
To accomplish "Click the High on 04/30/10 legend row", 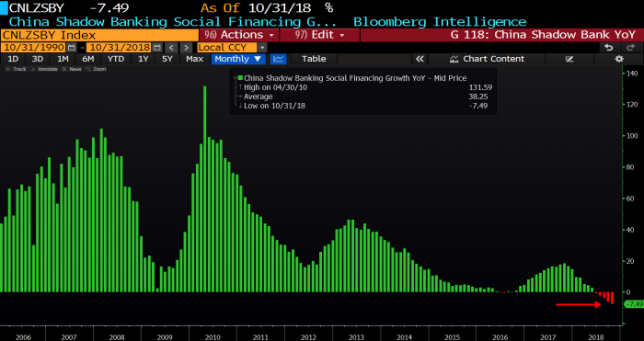I will [275, 87].
